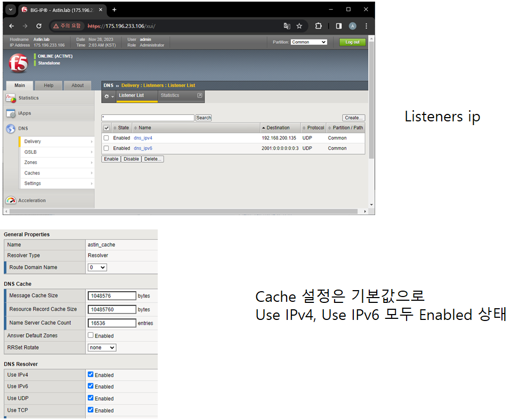This screenshot has height=420, width=511.
Task: Click the Resource Record Cache Size field
Action: 112,309
